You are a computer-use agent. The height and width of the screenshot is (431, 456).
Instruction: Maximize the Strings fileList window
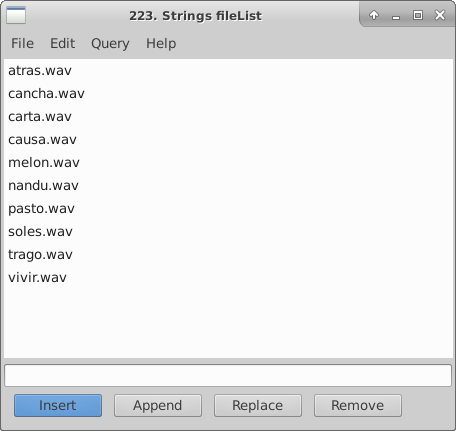[418, 15]
